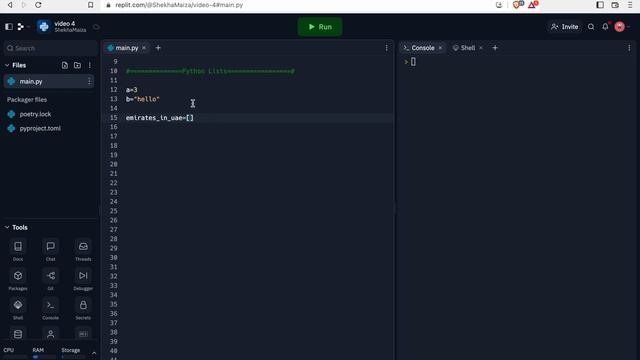
Task: Open the Chat tool
Action: 51,250
